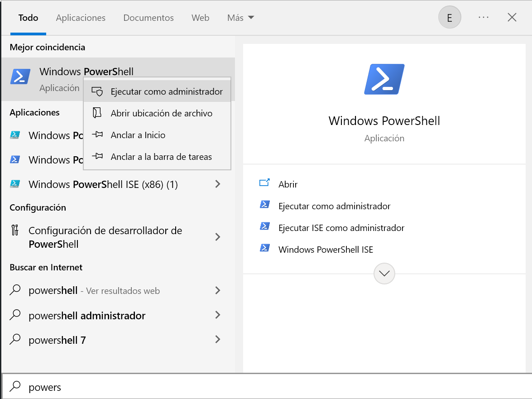Image resolution: width=532 pixels, height=399 pixels.
Task: Select Ejecutar como administrador in context menu
Action: click(157, 91)
